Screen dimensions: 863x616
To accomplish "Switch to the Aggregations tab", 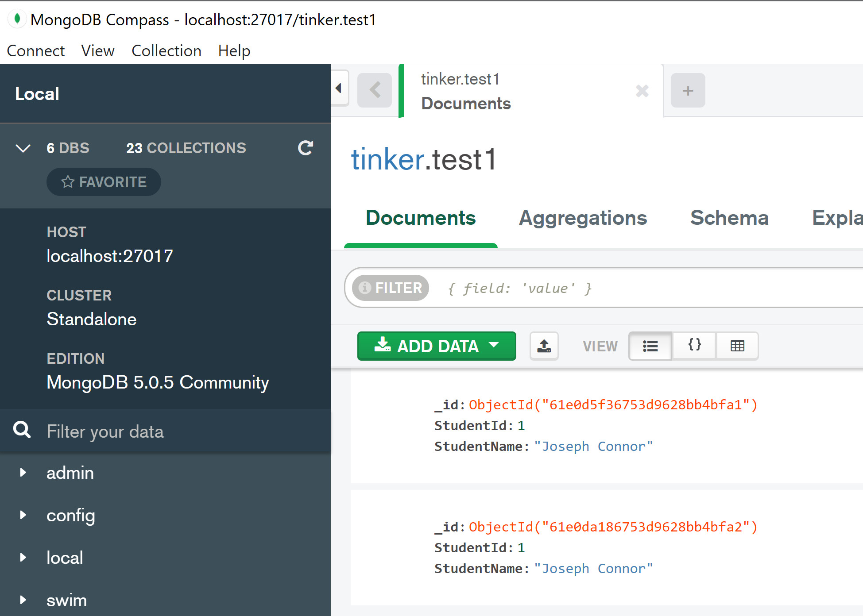I will click(583, 218).
